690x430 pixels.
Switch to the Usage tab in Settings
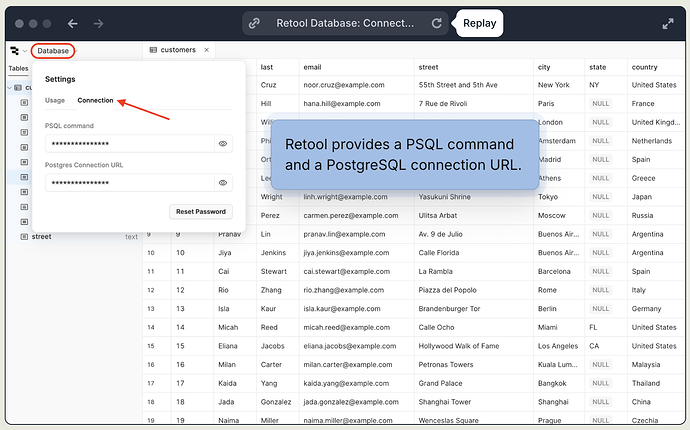[55, 100]
